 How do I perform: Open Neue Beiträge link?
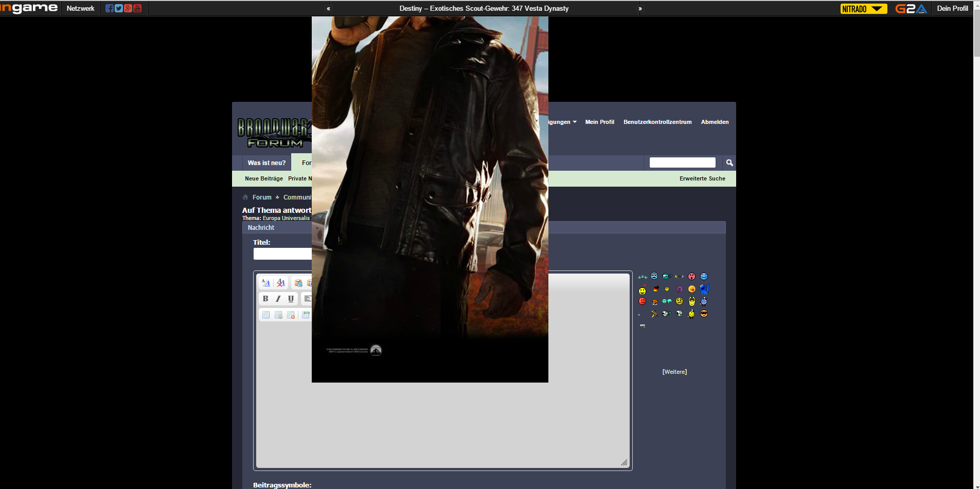click(x=264, y=178)
